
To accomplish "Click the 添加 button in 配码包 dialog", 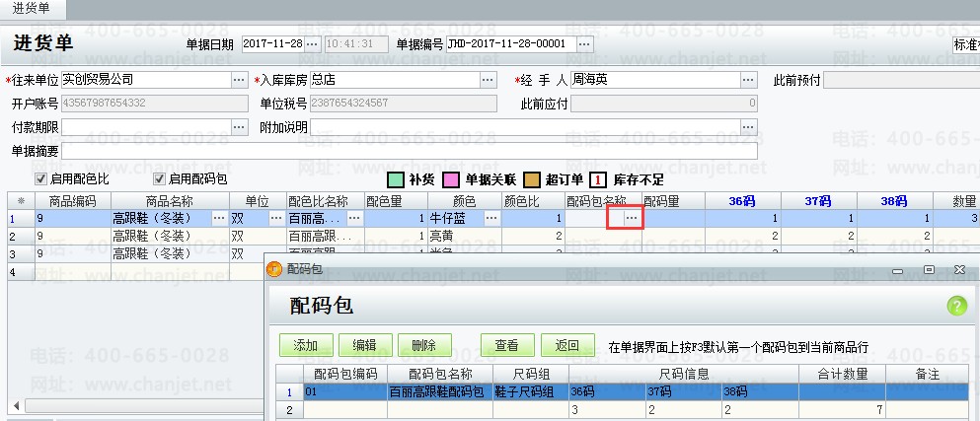I will click(306, 346).
